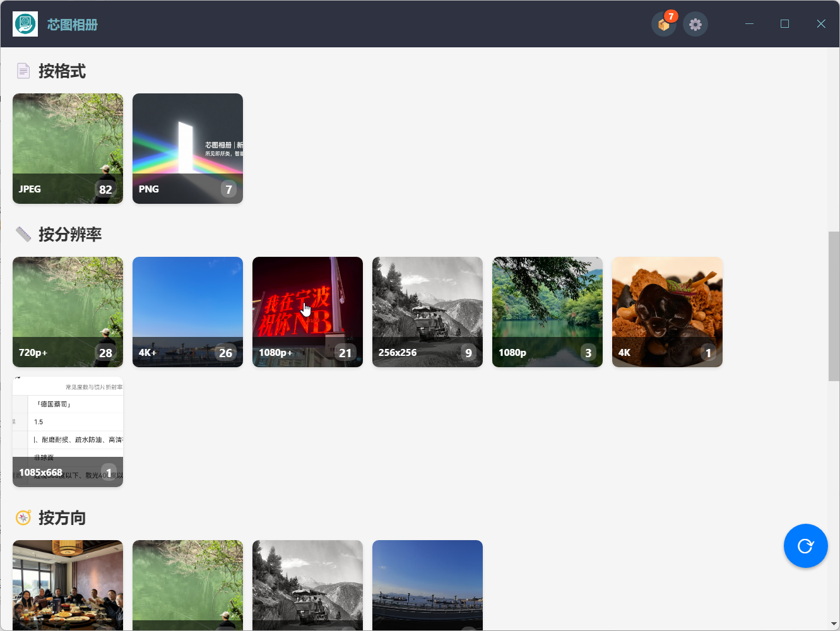Image resolution: width=840 pixels, height=631 pixels.
Task: Open the group dinner photo album under 按方向
Action: coord(68,585)
